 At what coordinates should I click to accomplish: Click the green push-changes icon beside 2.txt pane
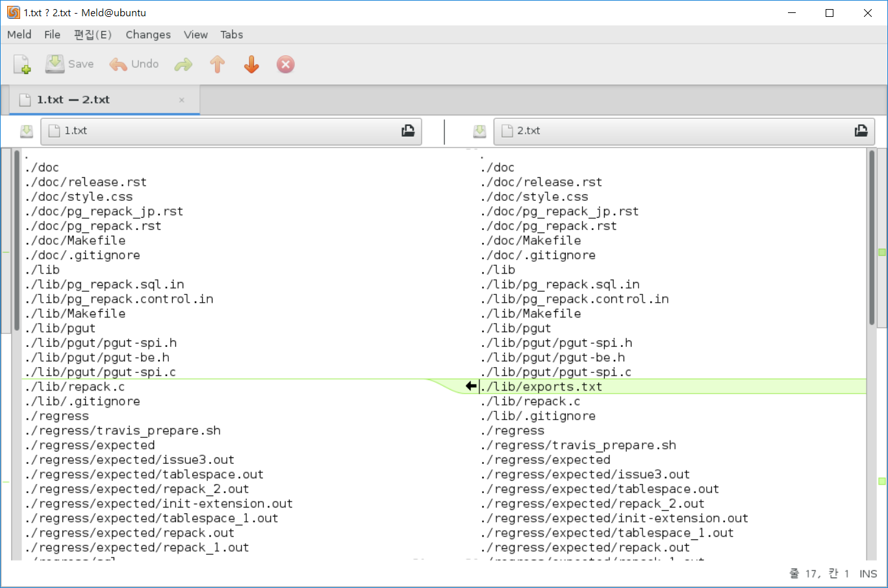[x=479, y=131]
